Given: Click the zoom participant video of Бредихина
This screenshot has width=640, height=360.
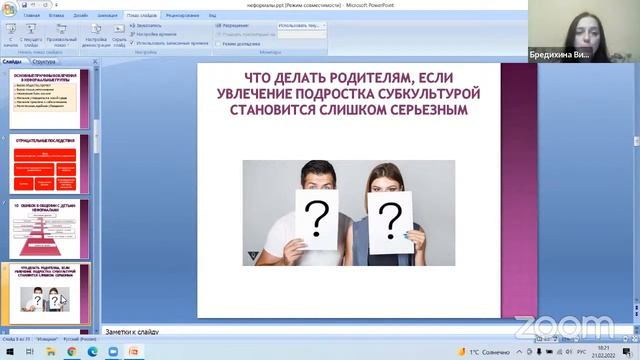Looking at the screenshot, I should pyautogui.click(x=584, y=31).
